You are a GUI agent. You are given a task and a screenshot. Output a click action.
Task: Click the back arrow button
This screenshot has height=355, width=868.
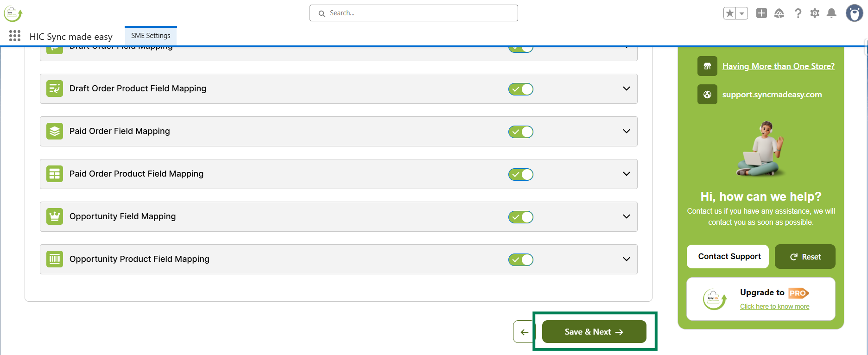[x=524, y=332]
